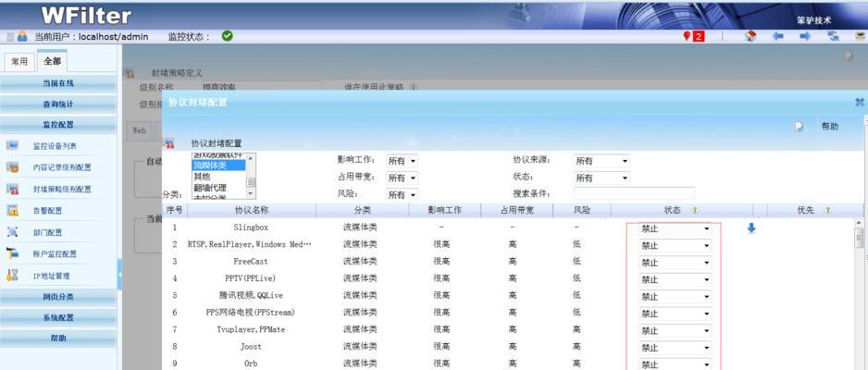Viewport: 868px width, 370px height.
Task: Open the 协议来源 filter dropdown
Action: pos(601,161)
